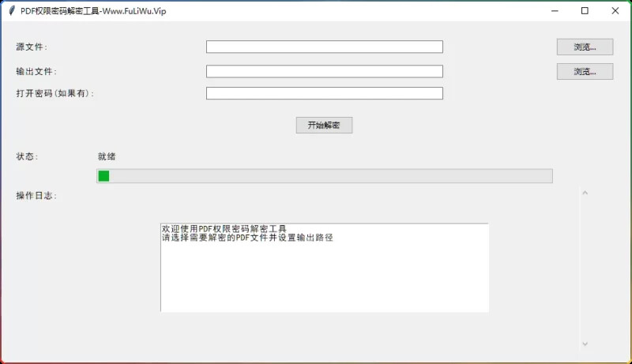Click the 源文件 label

coord(32,47)
